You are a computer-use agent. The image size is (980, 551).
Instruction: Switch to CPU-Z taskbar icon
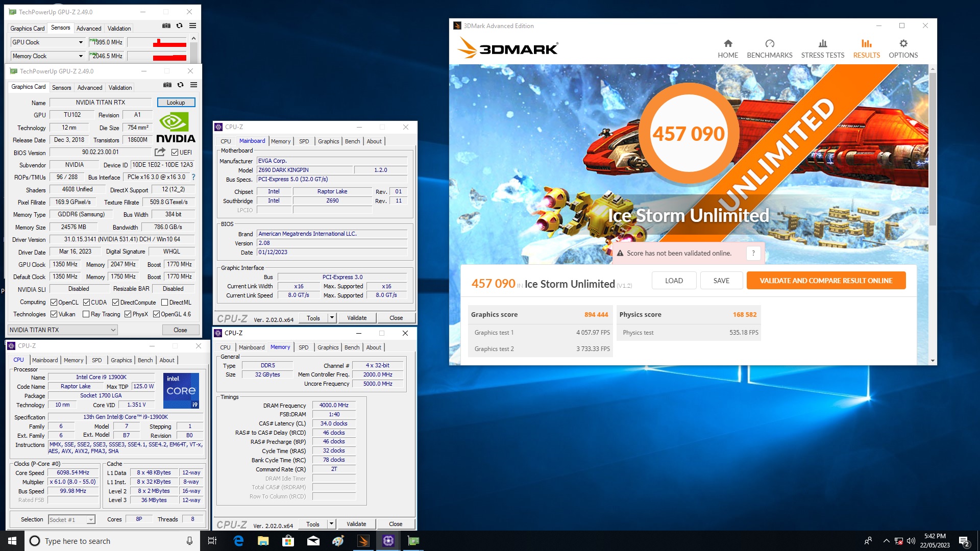pyautogui.click(x=388, y=541)
